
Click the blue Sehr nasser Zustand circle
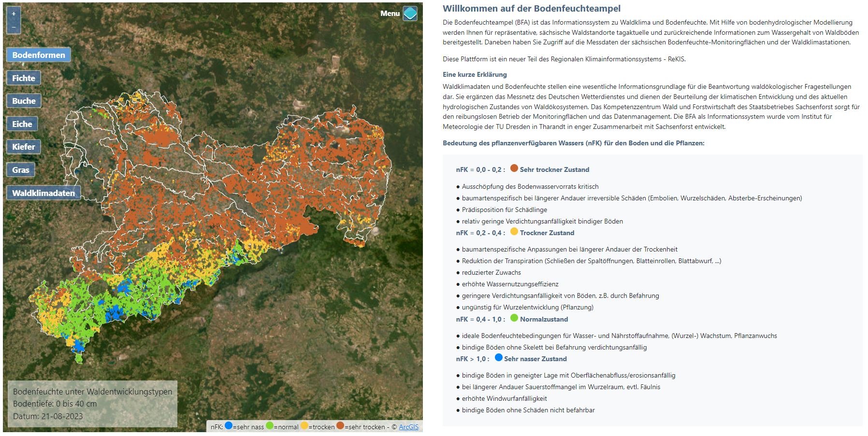[498, 358]
